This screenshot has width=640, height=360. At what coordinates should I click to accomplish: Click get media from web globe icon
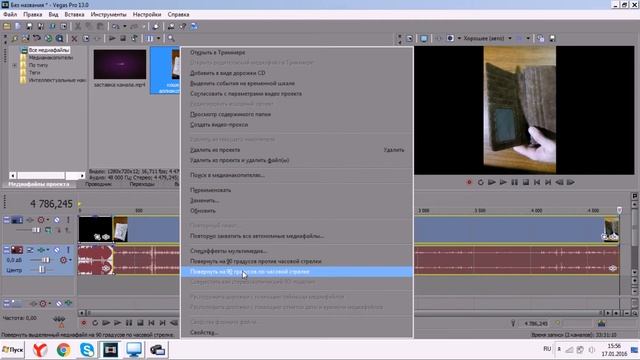48,38
